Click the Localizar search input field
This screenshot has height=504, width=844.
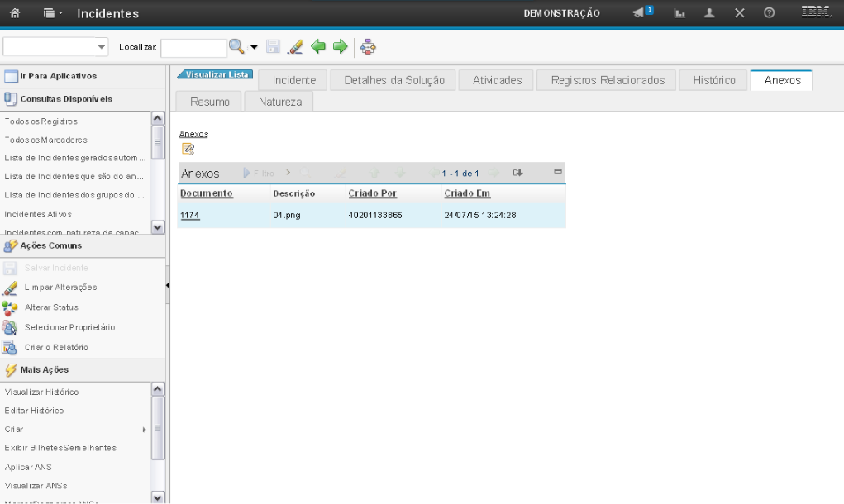pyautogui.click(x=193, y=48)
